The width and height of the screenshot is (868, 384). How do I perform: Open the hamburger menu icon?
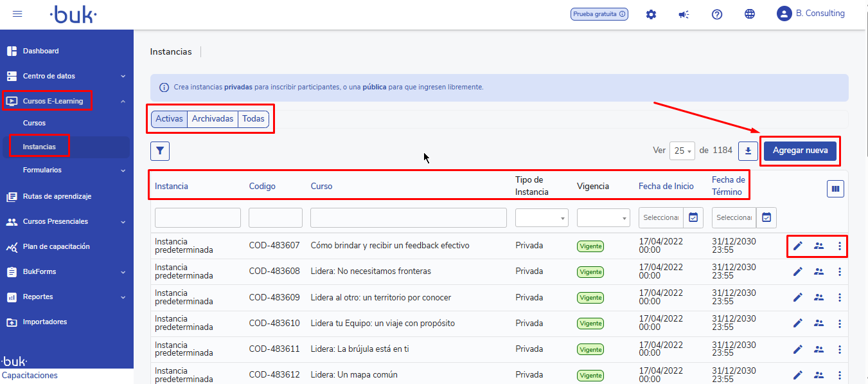(17, 14)
